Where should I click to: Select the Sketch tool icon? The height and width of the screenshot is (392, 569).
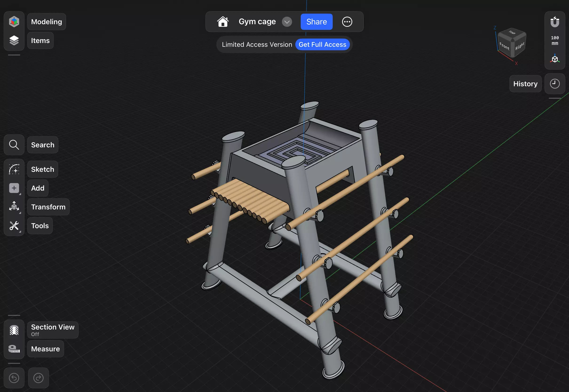[14, 169]
